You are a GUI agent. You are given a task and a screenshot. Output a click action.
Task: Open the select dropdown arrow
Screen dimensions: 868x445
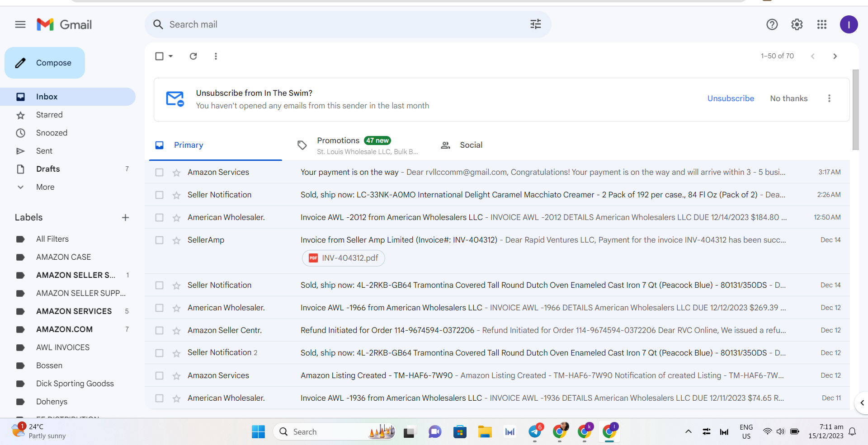click(170, 56)
